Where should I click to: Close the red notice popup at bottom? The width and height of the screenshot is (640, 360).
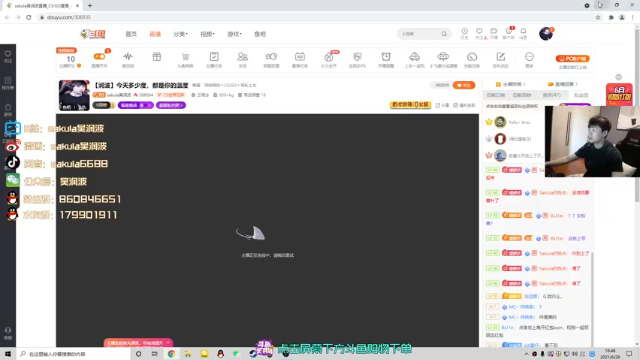(168, 343)
